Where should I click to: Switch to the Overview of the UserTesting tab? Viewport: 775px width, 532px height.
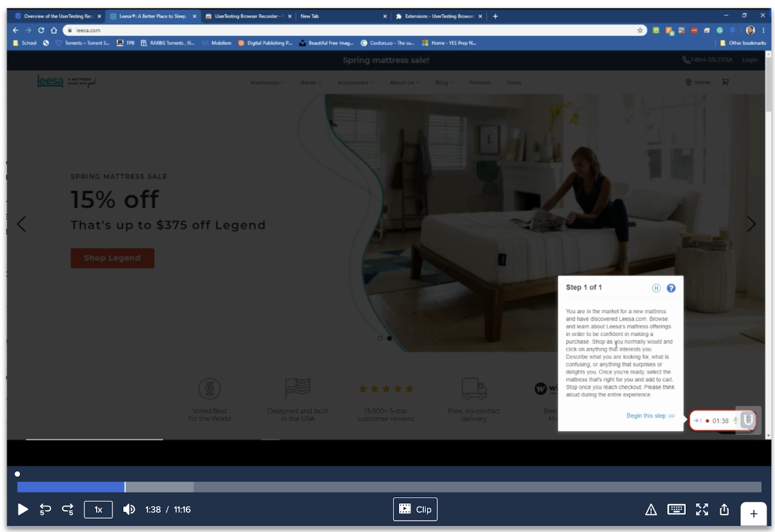pos(58,16)
